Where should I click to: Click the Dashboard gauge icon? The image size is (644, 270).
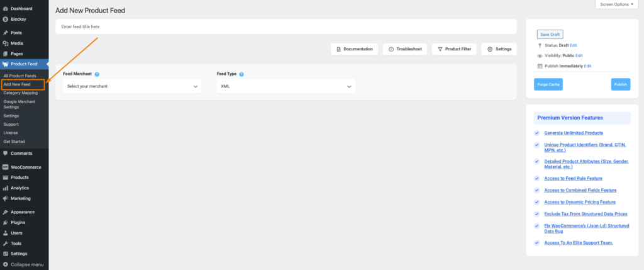[x=5, y=9]
